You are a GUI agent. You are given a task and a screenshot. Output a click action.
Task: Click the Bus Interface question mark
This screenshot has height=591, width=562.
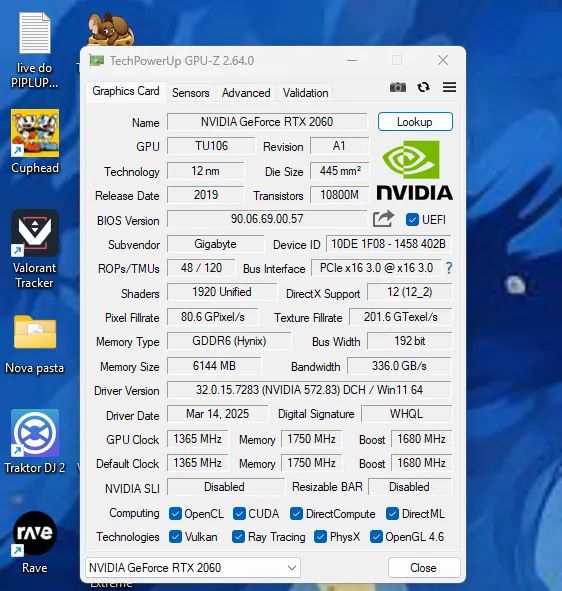tap(449, 268)
